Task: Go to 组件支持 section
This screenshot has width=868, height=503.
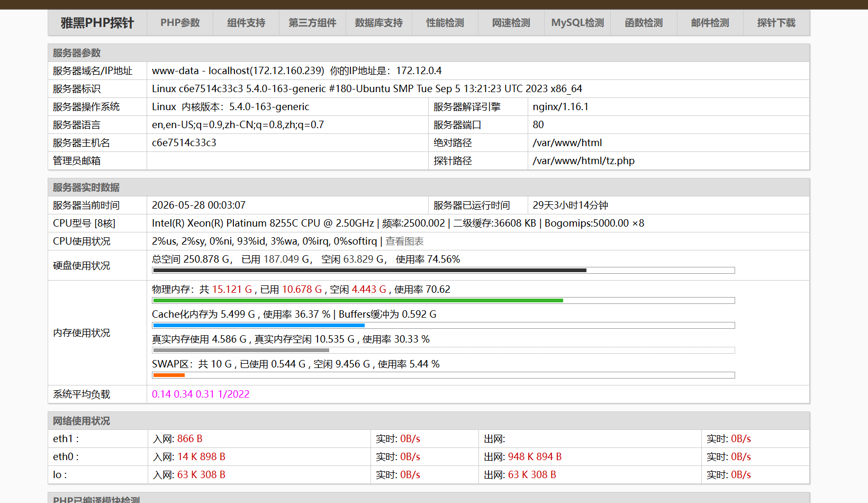Action: pos(246,23)
